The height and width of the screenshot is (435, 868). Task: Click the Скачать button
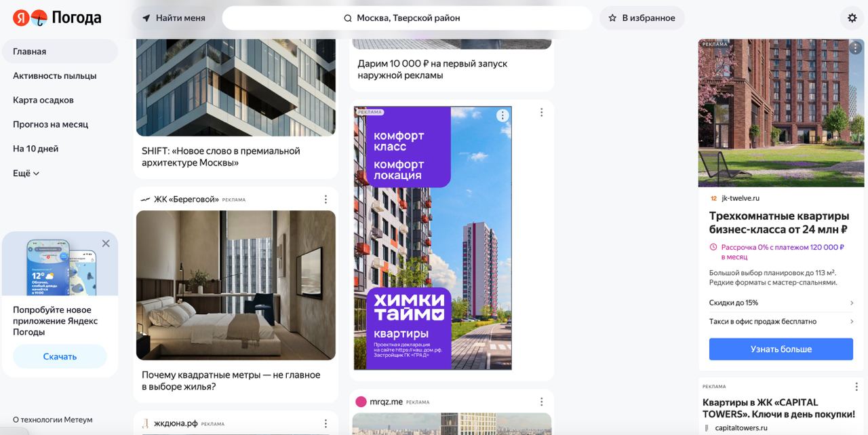coord(60,356)
